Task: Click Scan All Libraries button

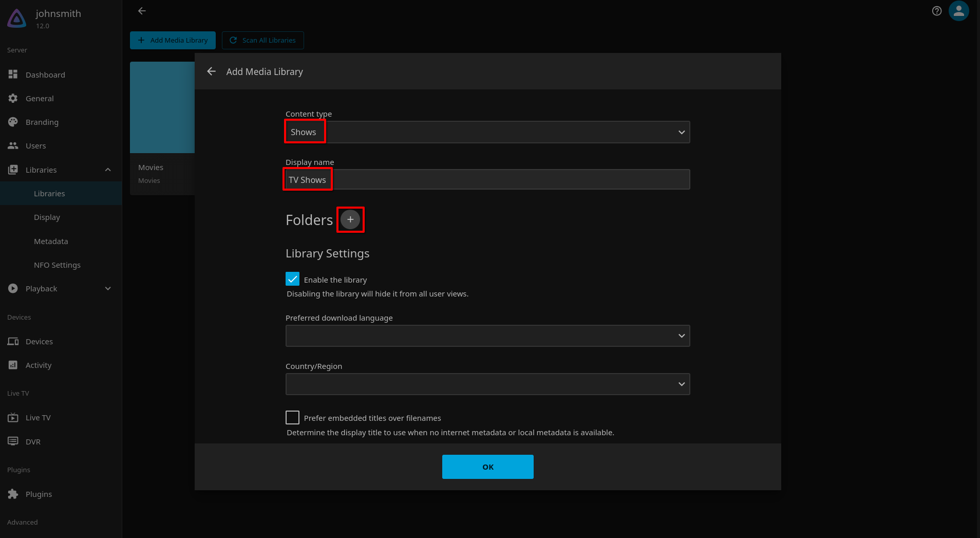Action: tap(262, 40)
